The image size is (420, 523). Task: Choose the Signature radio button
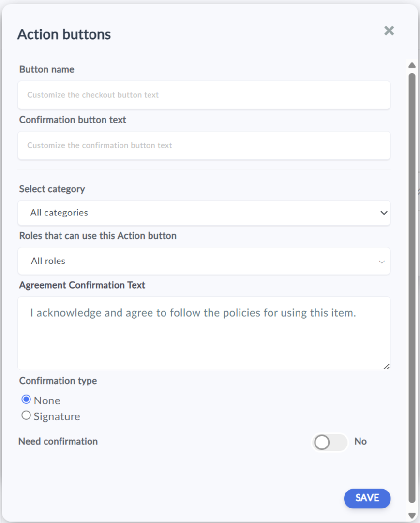click(x=26, y=415)
